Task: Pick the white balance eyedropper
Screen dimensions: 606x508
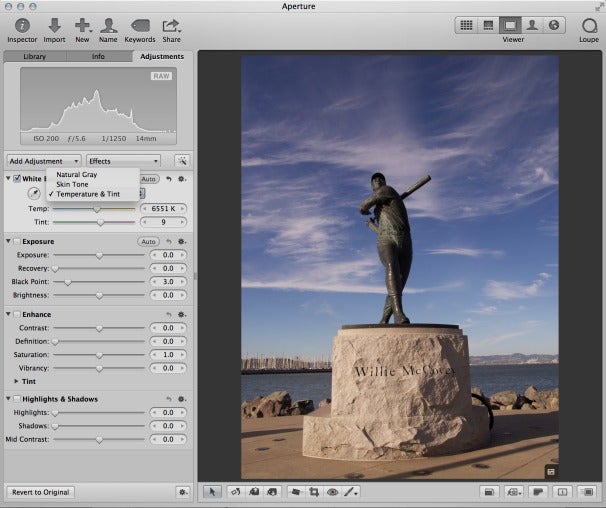Action: [34, 193]
